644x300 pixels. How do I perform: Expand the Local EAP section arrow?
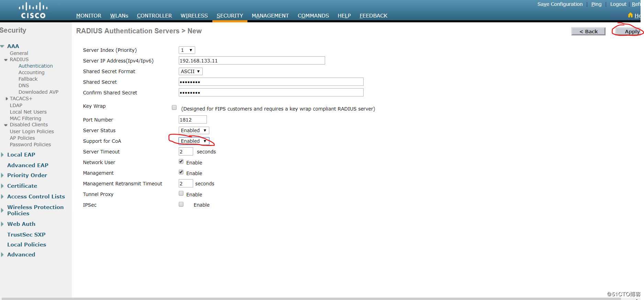[2, 155]
